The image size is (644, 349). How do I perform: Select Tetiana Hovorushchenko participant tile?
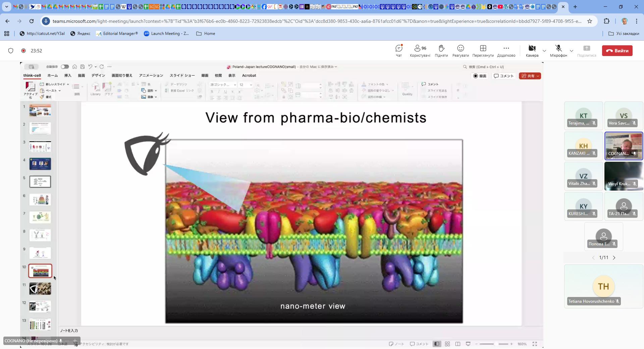[x=603, y=286]
